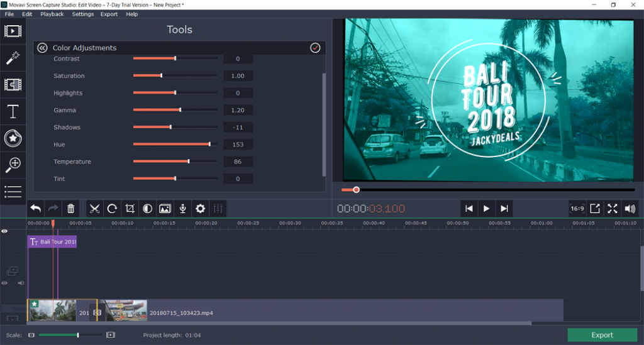Viewport: 644px width, 345px height.
Task: Open clip properties gear icon
Action: [201, 209]
